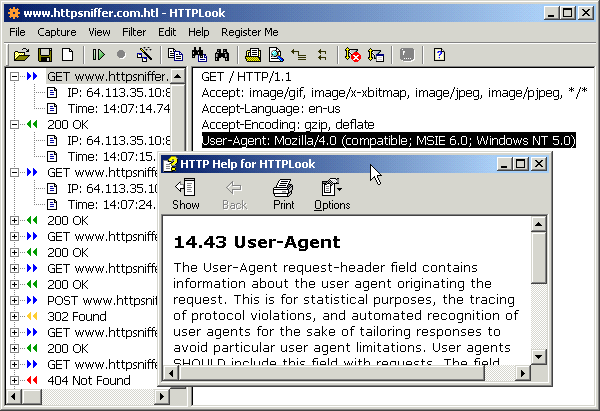The height and width of the screenshot is (411, 600).
Task: Click yellow arrows beside 302 Found
Action: pos(33,316)
